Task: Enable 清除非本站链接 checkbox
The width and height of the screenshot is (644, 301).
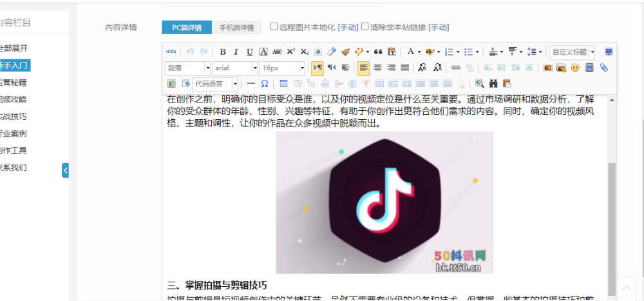Action: click(365, 26)
